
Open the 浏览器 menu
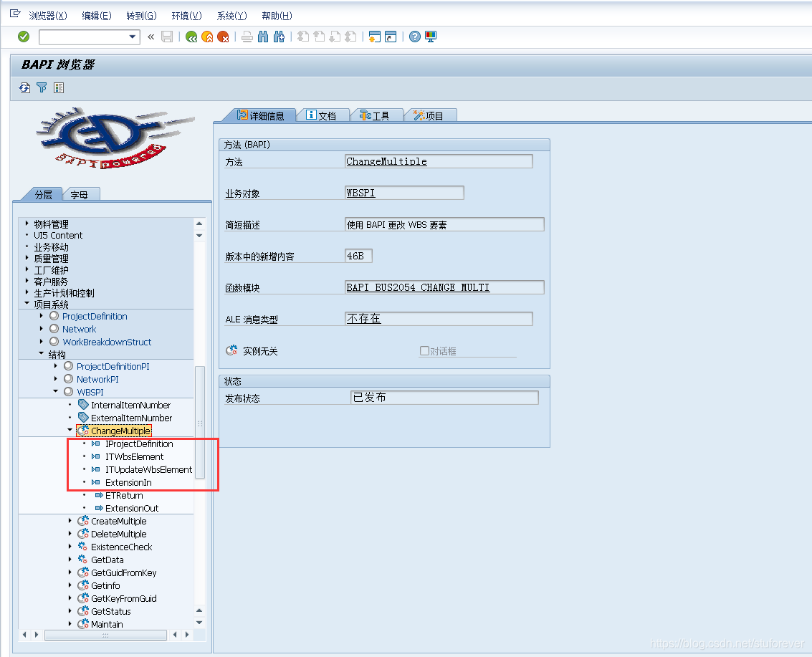pyautogui.click(x=47, y=16)
